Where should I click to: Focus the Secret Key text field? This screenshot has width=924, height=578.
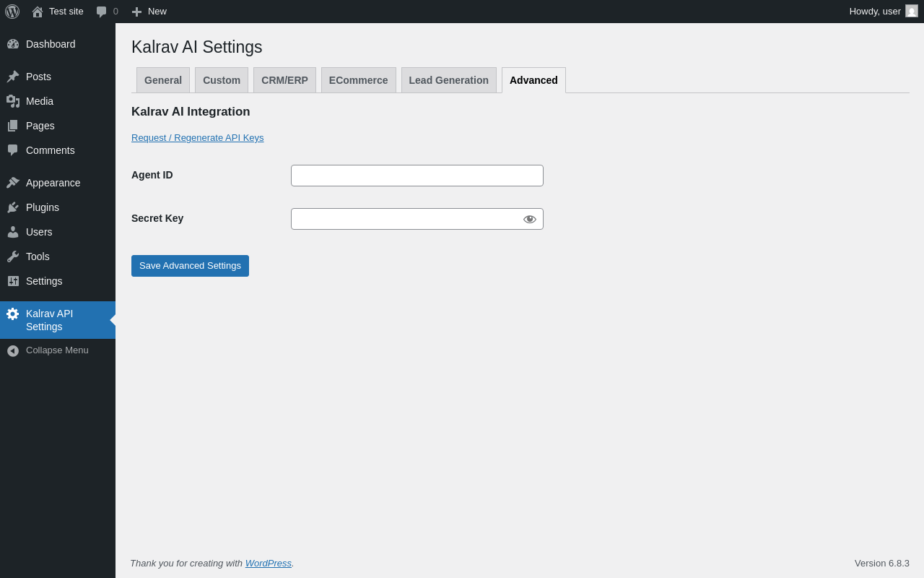pyautogui.click(x=404, y=219)
